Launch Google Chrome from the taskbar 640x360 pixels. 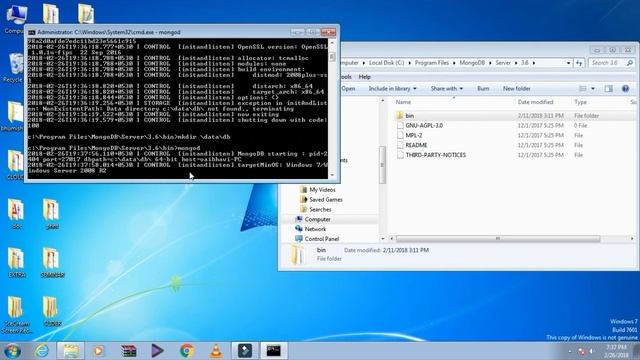coord(187,351)
